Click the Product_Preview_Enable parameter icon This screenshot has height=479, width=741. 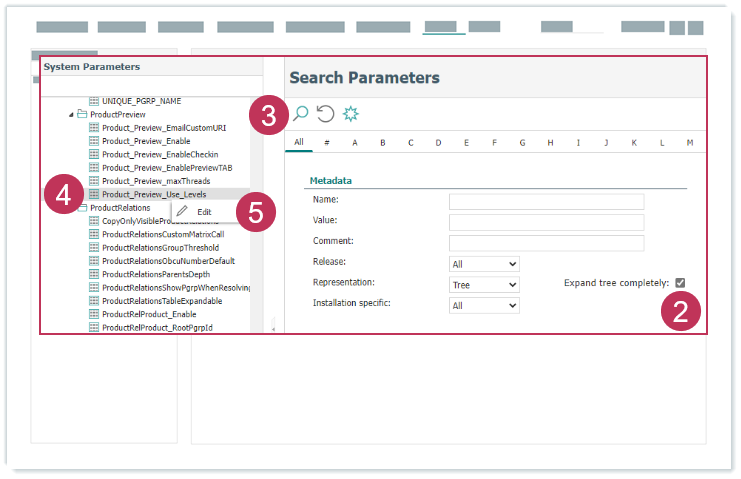(94, 141)
